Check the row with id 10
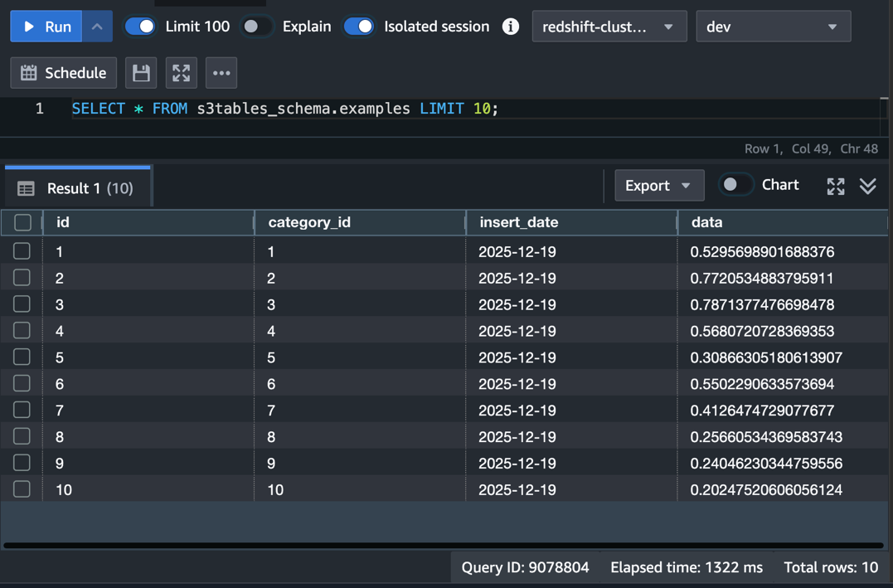Image resolution: width=893 pixels, height=588 pixels. click(x=22, y=488)
